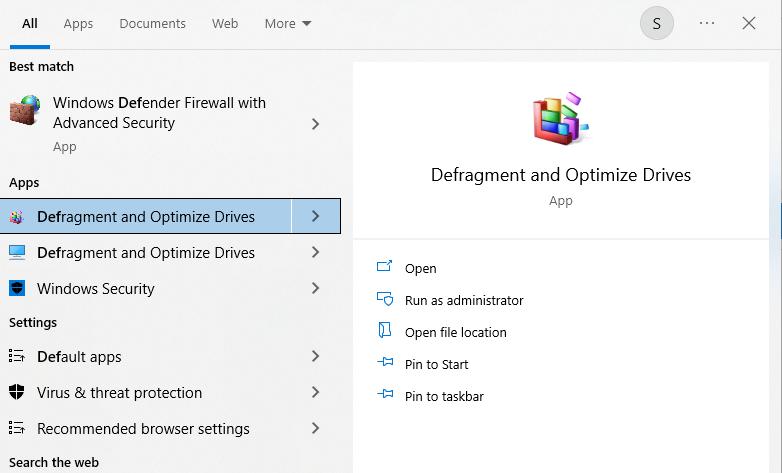This screenshot has height=473, width=782.
Task: Select the Web search tab
Action: [x=225, y=23]
